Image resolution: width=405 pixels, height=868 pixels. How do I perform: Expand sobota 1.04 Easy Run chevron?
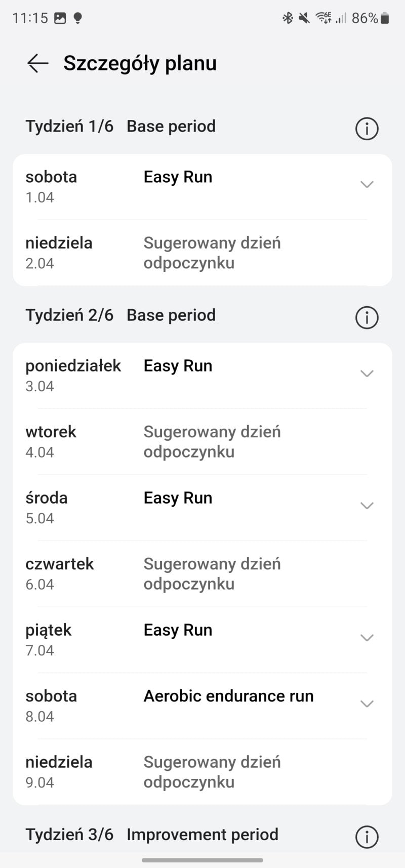[x=367, y=184]
